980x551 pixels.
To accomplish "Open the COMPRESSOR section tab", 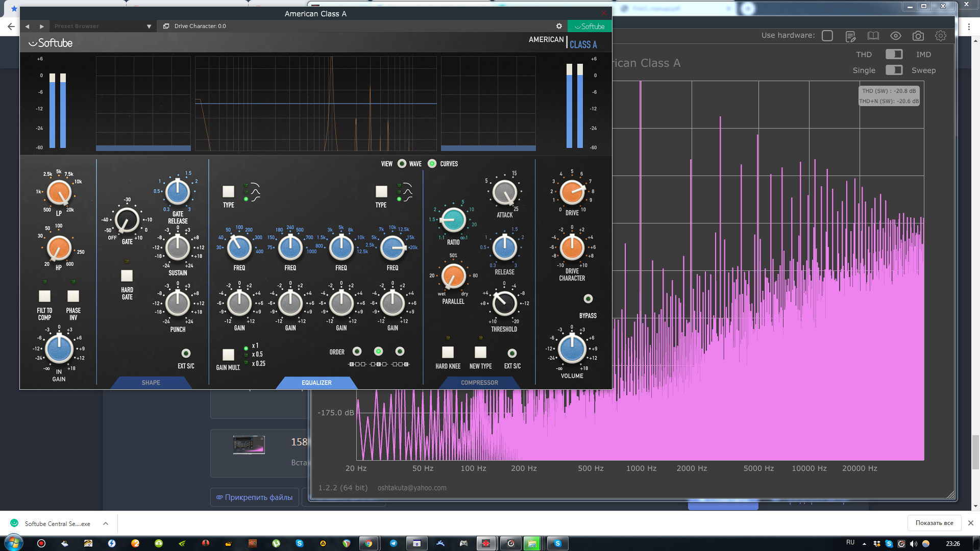I will click(479, 383).
